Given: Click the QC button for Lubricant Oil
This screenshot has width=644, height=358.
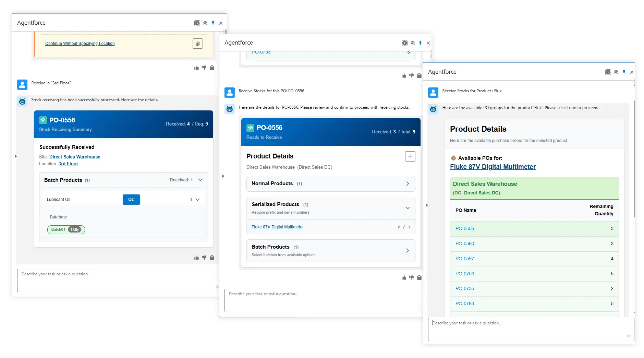Looking at the screenshot, I should point(131,200).
